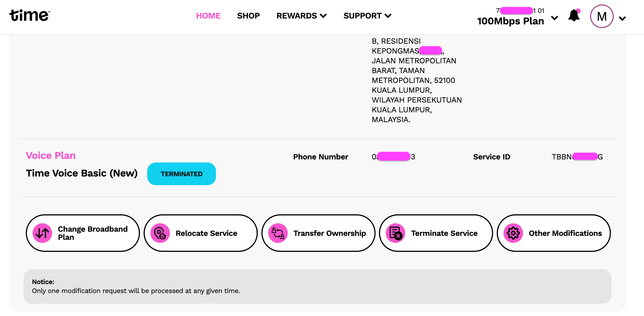Click the Change Broadband Plan button
644x316 pixels.
click(81, 233)
